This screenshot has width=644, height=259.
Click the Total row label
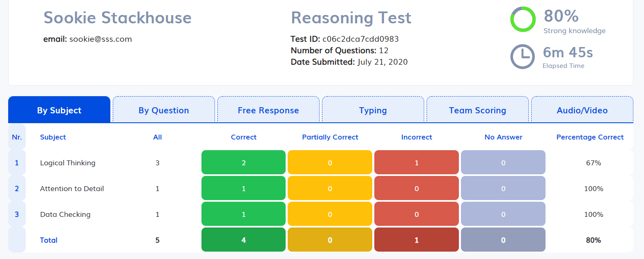coord(49,240)
